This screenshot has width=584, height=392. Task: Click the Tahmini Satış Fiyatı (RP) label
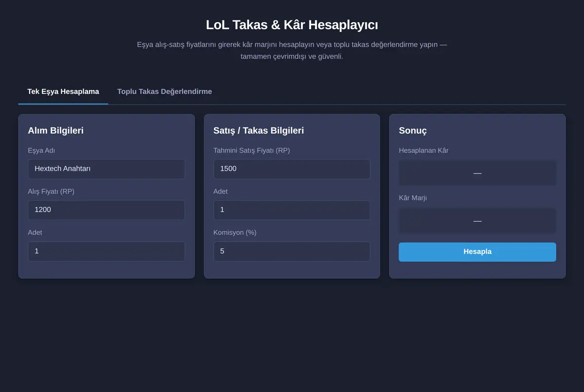coord(252,151)
